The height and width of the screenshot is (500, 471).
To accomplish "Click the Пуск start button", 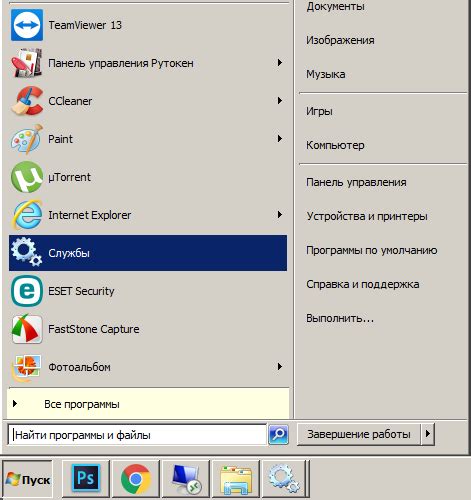I will coord(28,479).
